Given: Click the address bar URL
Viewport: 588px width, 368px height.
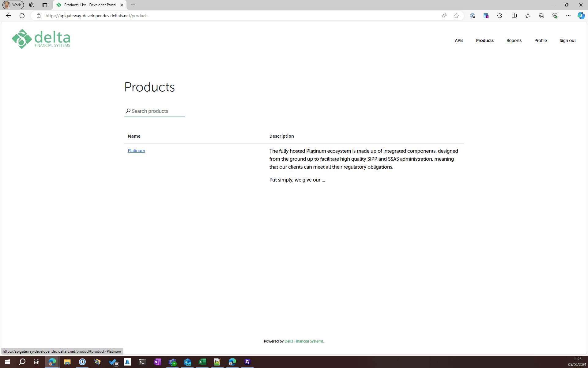Looking at the screenshot, I should [x=97, y=16].
